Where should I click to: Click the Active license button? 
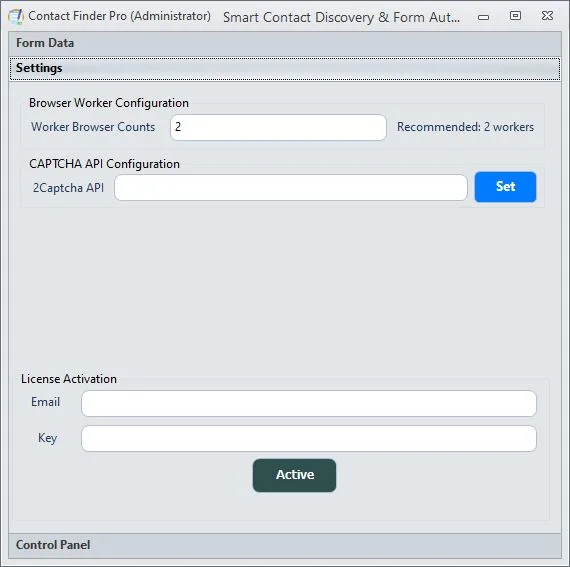pyautogui.click(x=294, y=475)
